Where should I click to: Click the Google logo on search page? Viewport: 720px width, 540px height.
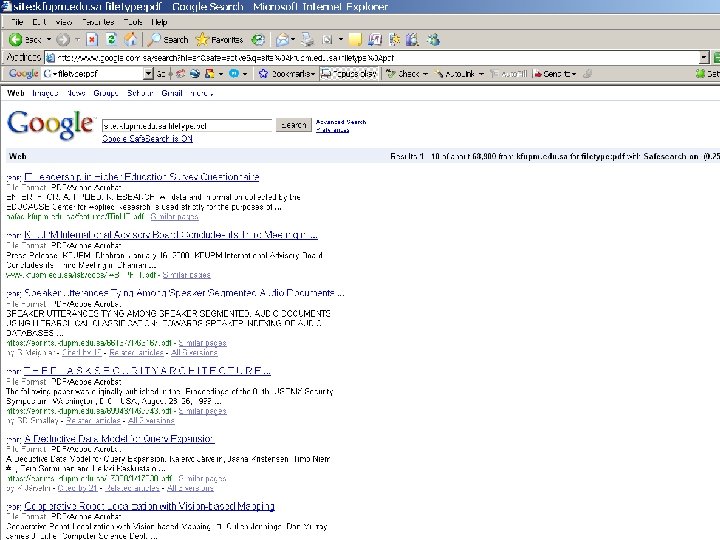pyautogui.click(x=51, y=125)
